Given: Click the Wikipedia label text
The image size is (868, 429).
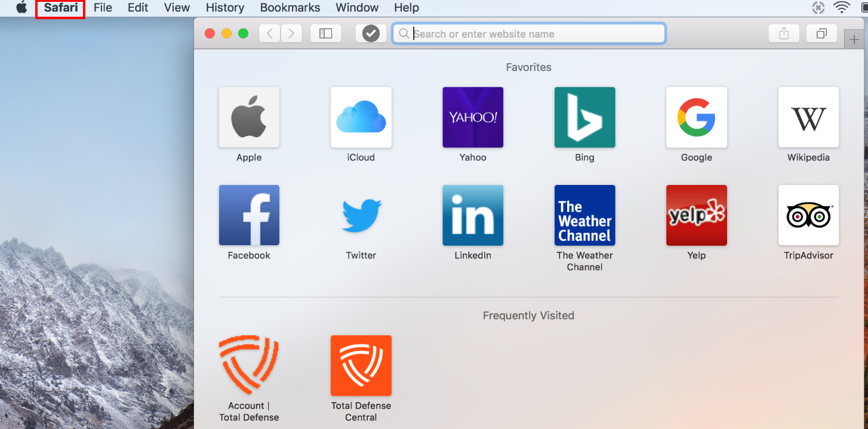Looking at the screenshot, I should point(808,158).
